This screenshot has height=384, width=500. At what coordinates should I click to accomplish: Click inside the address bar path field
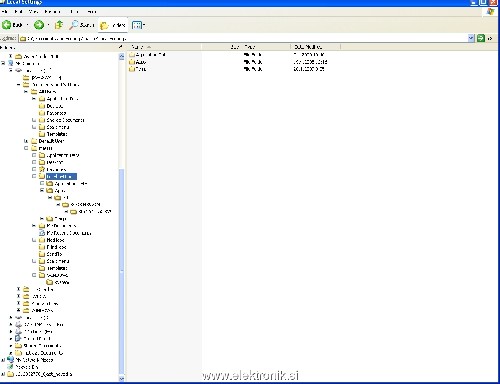(x=243, y=39)
